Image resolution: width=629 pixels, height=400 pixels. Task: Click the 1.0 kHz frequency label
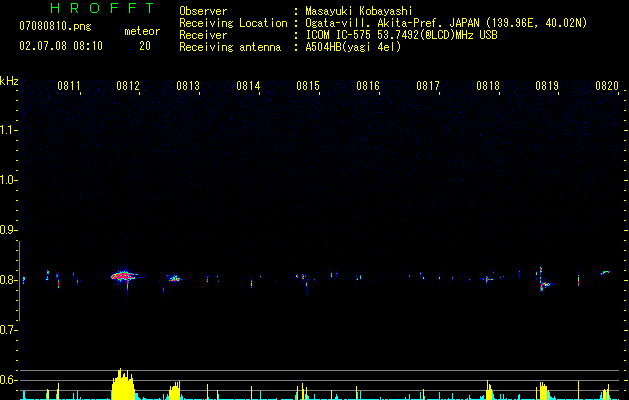[8, 180]
